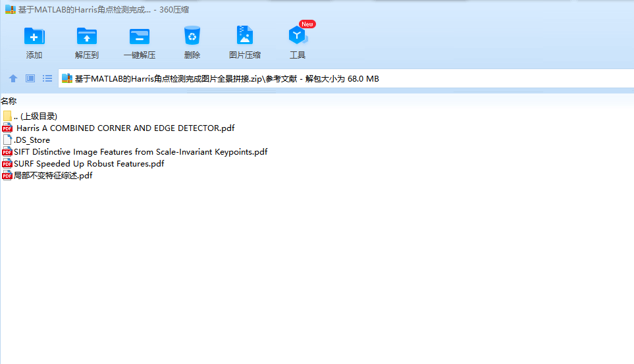Click the 360压缩 app icon in title bar

point(10,10)
